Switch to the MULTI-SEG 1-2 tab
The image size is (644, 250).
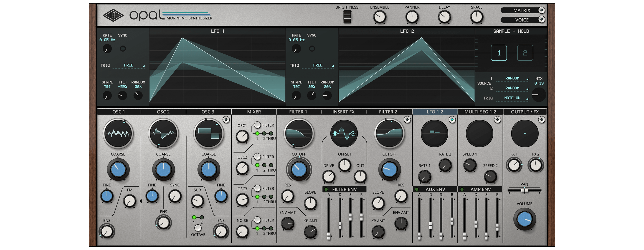pos(480,112)
